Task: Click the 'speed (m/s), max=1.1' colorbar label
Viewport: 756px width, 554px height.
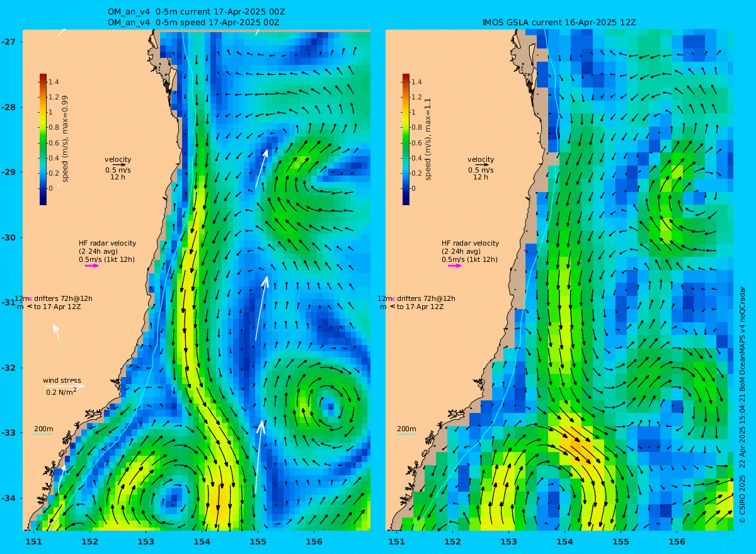Action: [428, 140]
